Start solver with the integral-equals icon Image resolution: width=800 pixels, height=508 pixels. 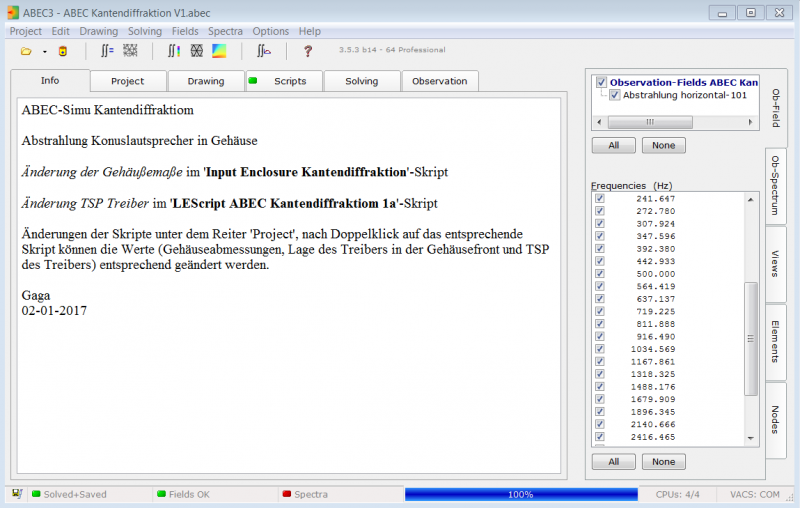[x=107, y=50]
